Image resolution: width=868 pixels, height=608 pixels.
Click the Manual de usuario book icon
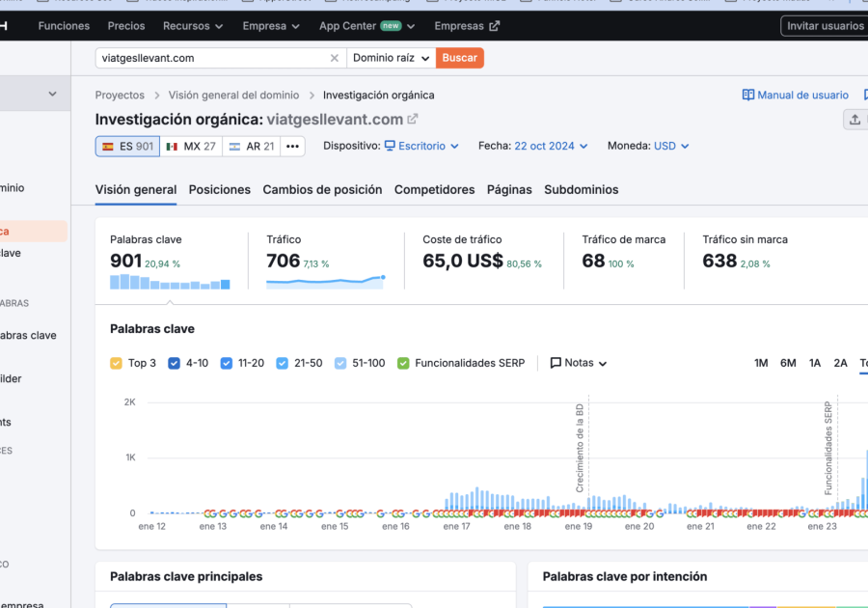tap(747, 96)
